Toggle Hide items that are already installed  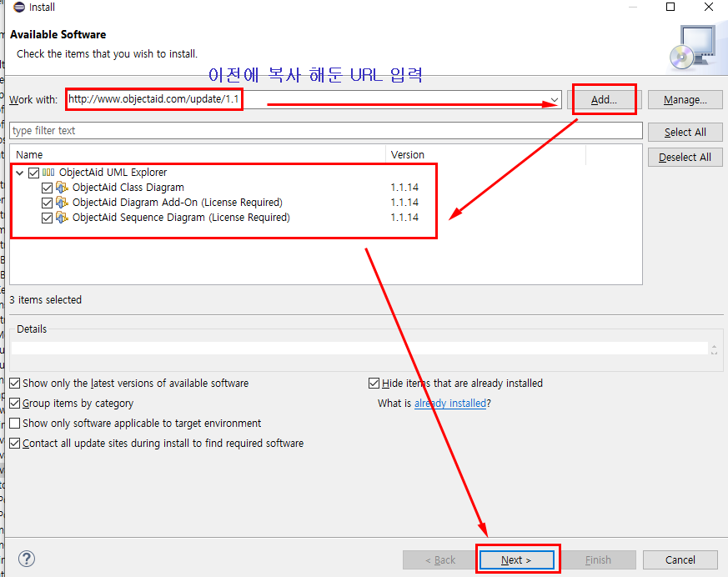pyautogui.click(x=374, y=383)
